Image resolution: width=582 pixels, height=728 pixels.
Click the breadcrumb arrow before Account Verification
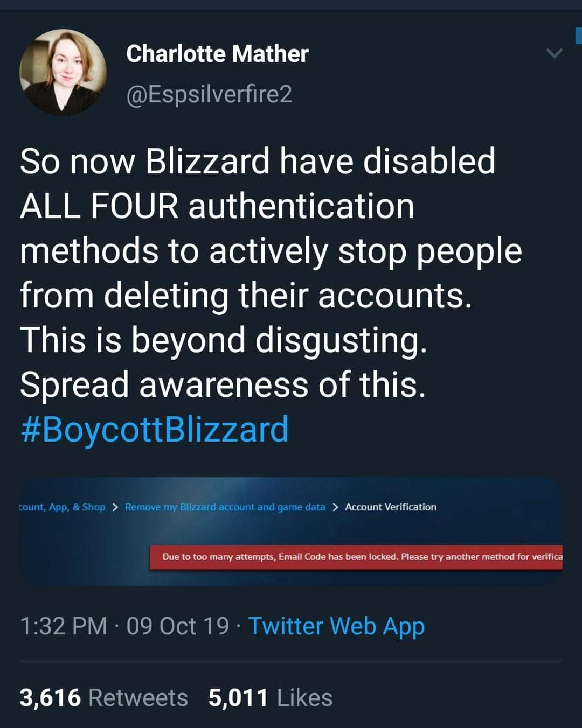pos(335,507)
